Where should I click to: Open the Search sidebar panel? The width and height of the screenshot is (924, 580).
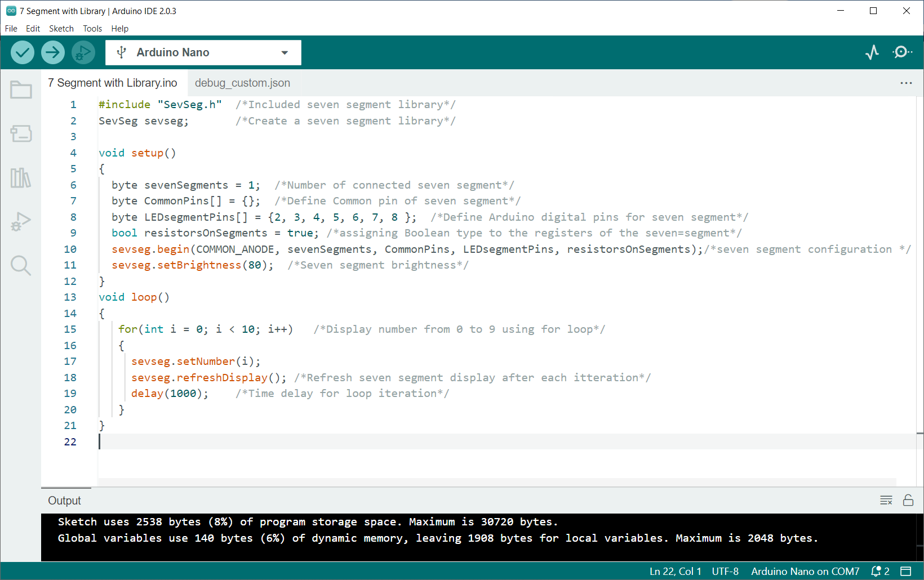(21, 265)
